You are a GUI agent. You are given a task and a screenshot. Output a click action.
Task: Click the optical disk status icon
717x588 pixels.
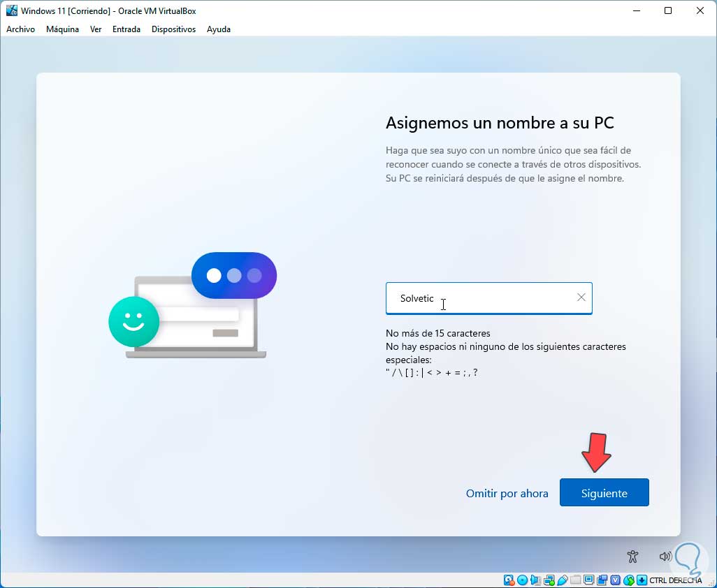522,580
